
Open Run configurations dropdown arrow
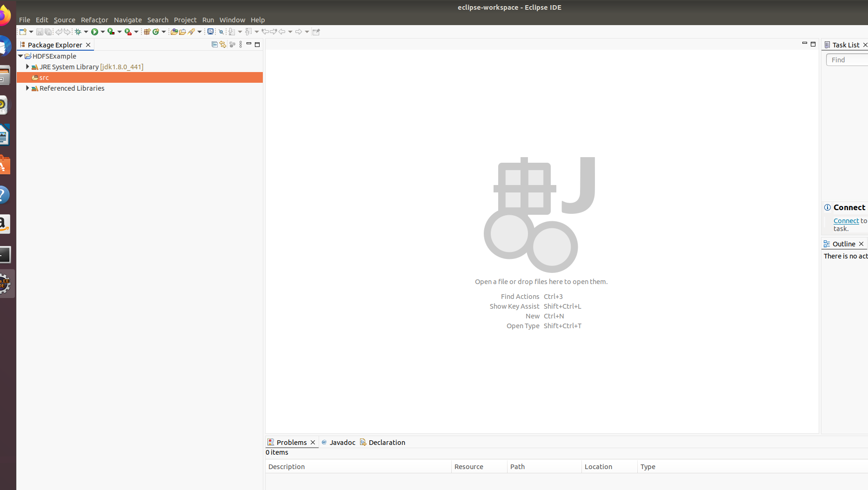103,32
